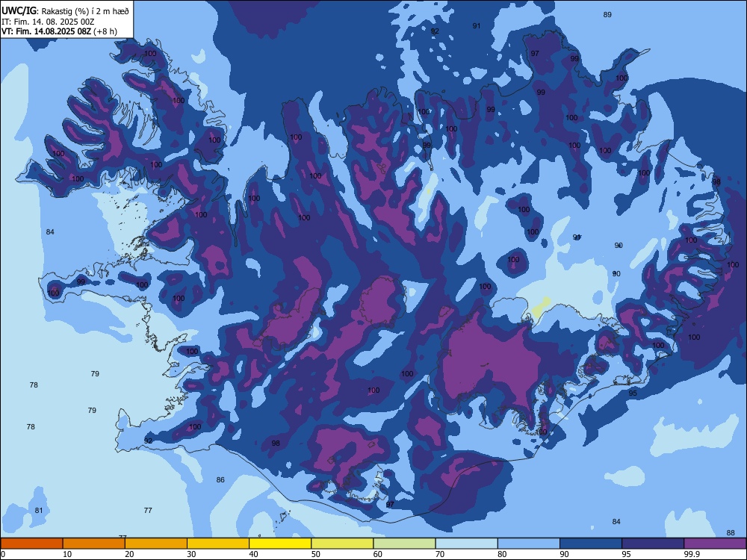This screenshot has height=560, width=747.
Task: Select the amber 20–30 legend swatch
Action: coord(156,544)
